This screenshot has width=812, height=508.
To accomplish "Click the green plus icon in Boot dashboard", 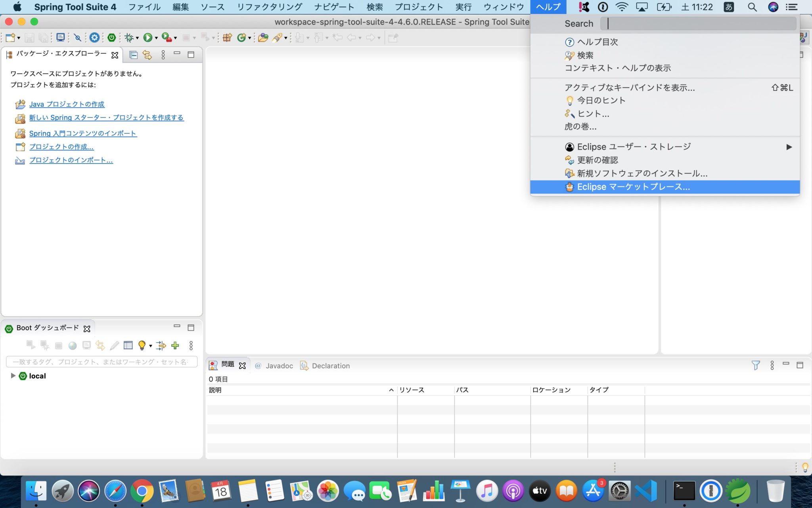I will point(175,345).
